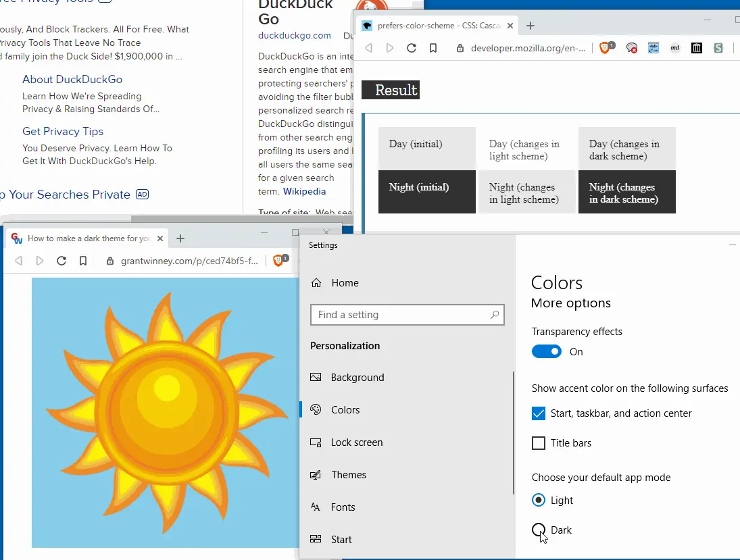Click the green S extension icon

[718, 48]
